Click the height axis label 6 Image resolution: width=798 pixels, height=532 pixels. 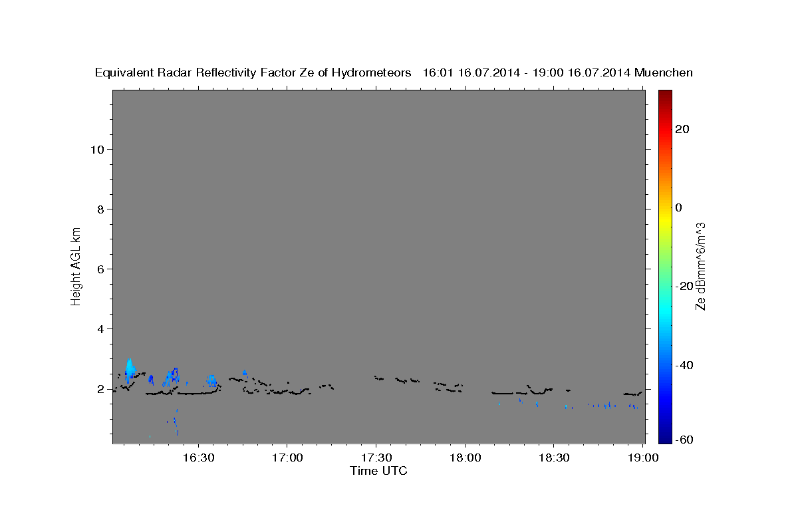99,269
